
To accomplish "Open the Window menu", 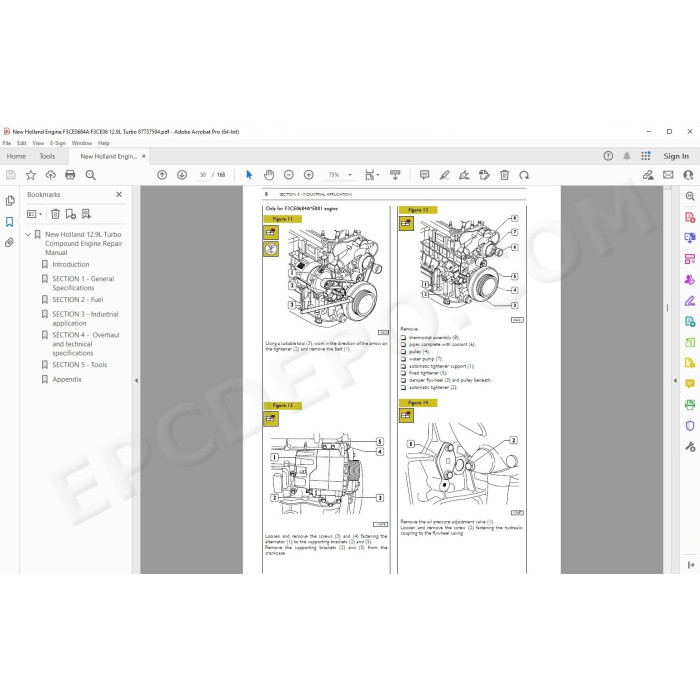I will pyautogui.click(x=82, y=143).
